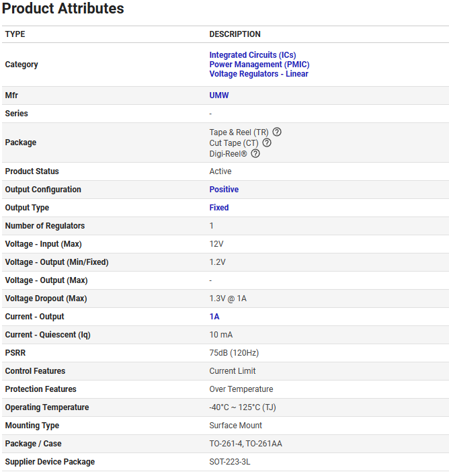Screen dimensions: 449x476
Task: Click the Voltage Dropout (Max) row label
Action: tap(46, 299)
